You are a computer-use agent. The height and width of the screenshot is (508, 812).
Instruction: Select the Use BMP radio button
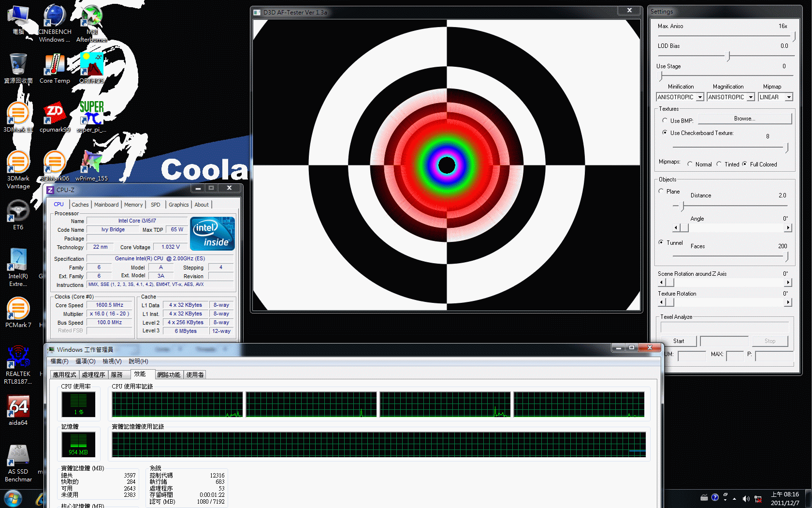665,120
